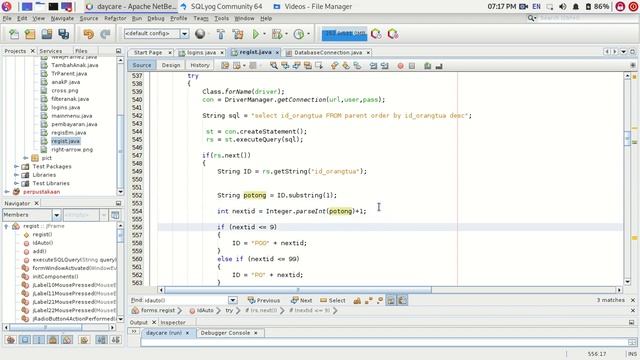Click the Clean and Build Project icon

point(238,34)
